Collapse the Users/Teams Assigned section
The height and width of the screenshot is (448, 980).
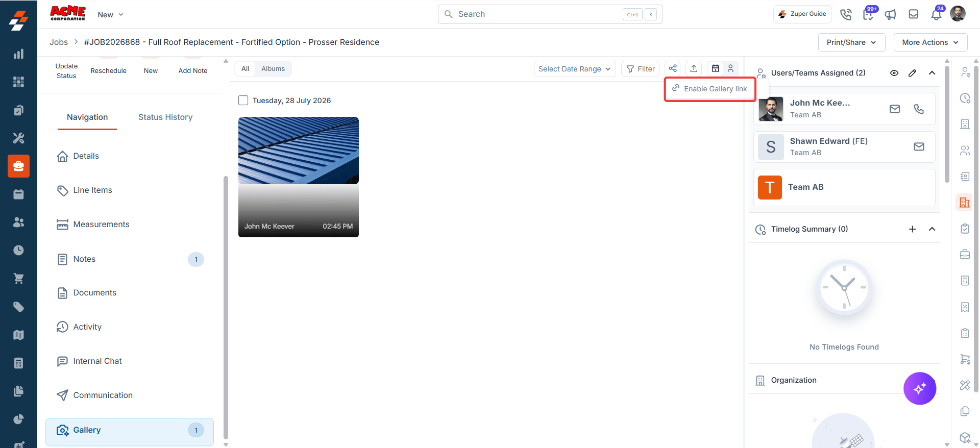[x=932, y=73]
